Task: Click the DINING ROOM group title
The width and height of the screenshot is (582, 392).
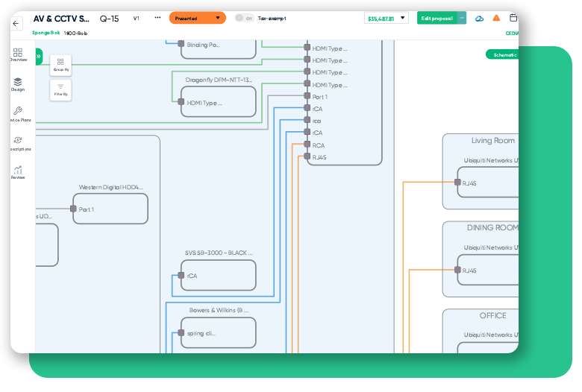Action: point(492,228)
